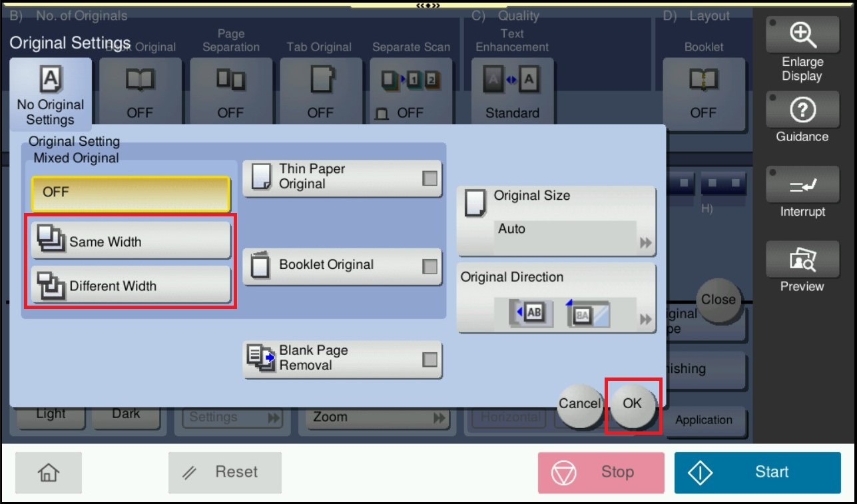Viewport: 857px width, 504px height.
Task: Open Guidance help question mark
Action: tap(802, 111)
